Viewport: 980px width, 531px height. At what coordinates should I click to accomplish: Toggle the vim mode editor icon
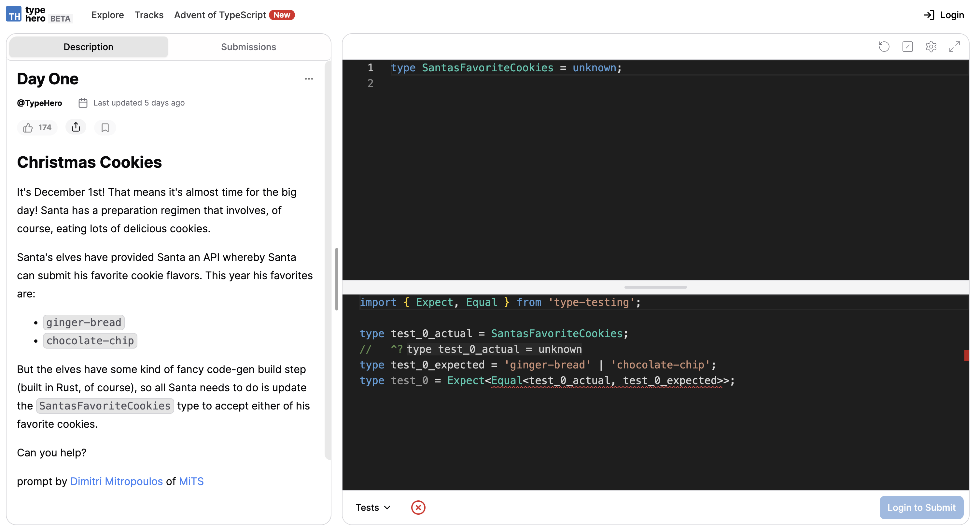point(908,47)
